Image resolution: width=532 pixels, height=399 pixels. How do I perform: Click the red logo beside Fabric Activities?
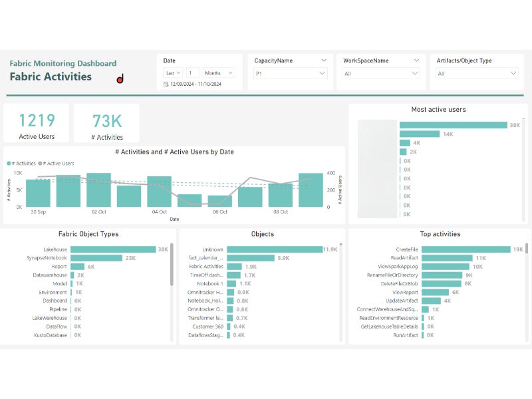point(120,79)
